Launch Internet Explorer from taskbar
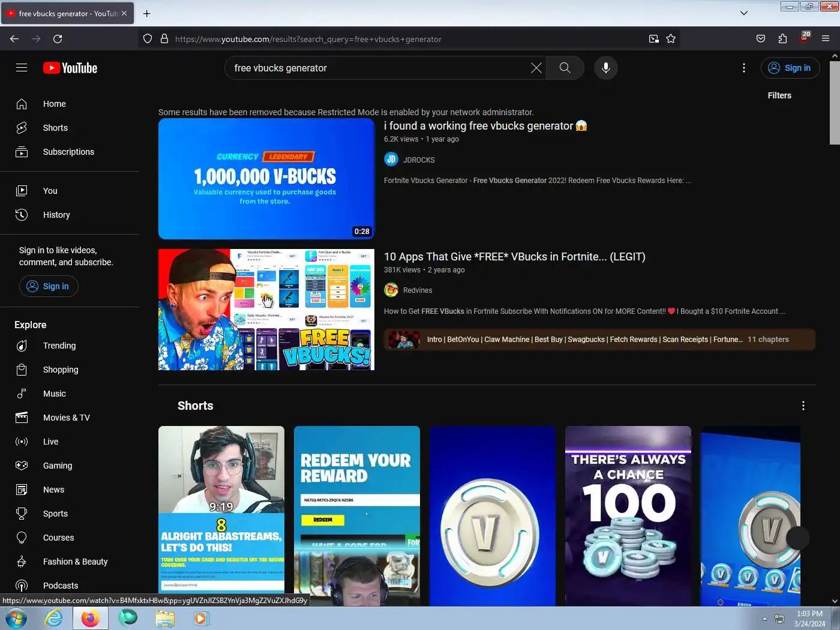Image resolution: width=840 pixels, height=630 pixels. coord(53,618)
